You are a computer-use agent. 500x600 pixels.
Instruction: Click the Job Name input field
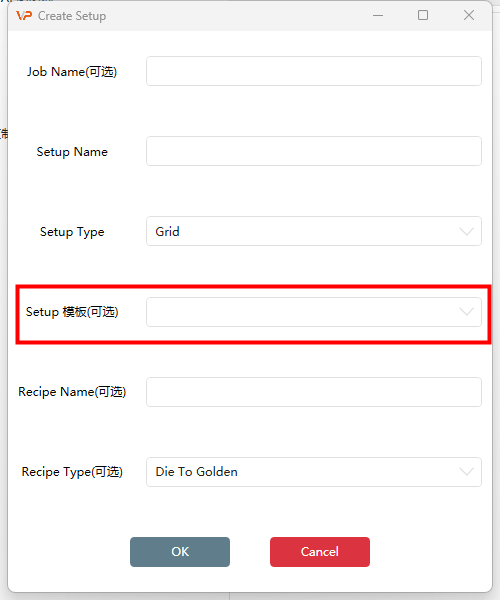[314, 71]
